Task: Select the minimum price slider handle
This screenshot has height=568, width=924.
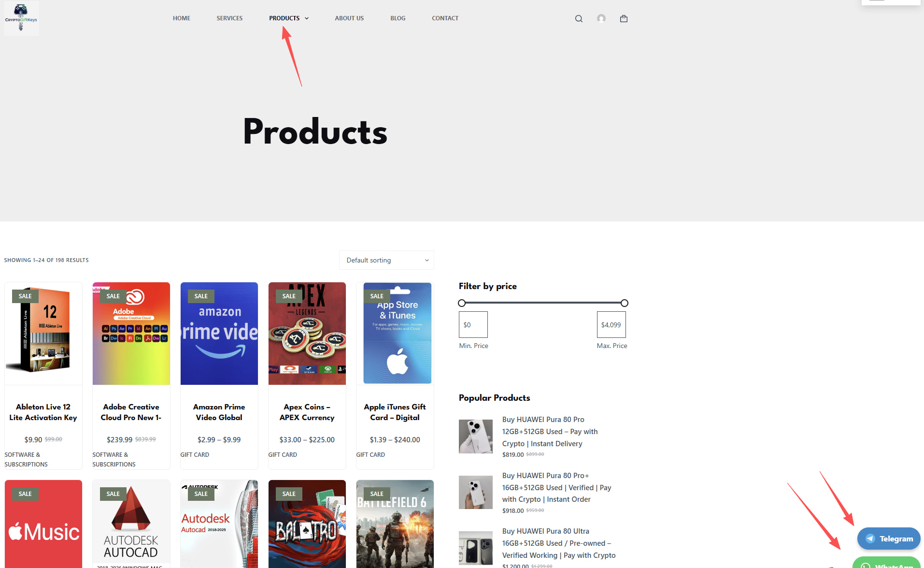Action: click(x=462, y=303)
